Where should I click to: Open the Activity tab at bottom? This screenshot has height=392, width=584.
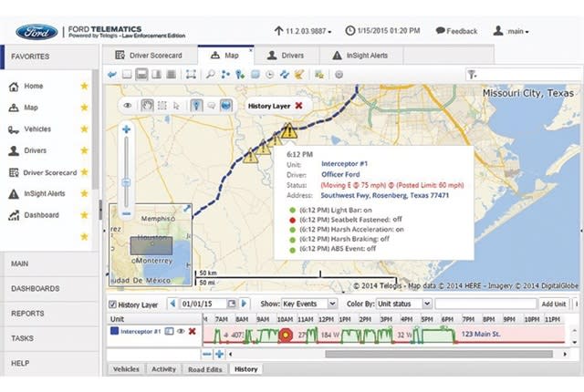[163, 369]
